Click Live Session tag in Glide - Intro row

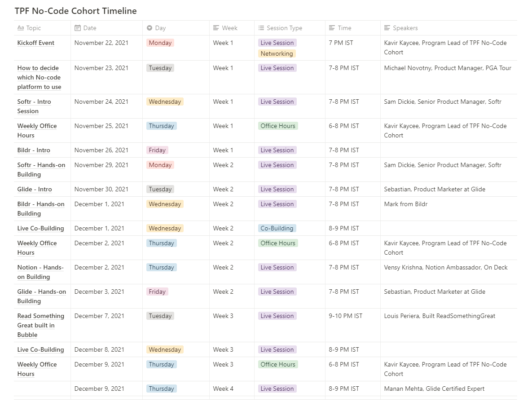pyautogui.click(x=277, y=189)
